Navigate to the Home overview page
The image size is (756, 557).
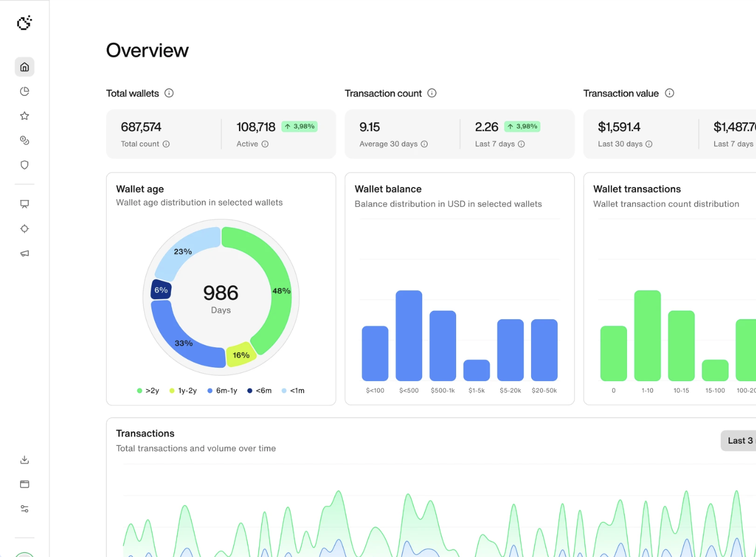coord(24,66)
